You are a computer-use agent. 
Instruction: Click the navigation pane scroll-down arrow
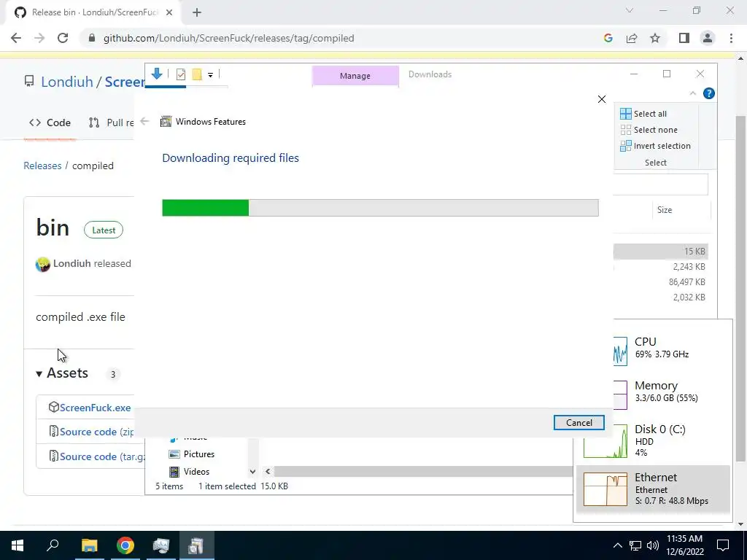pos(252,472)
